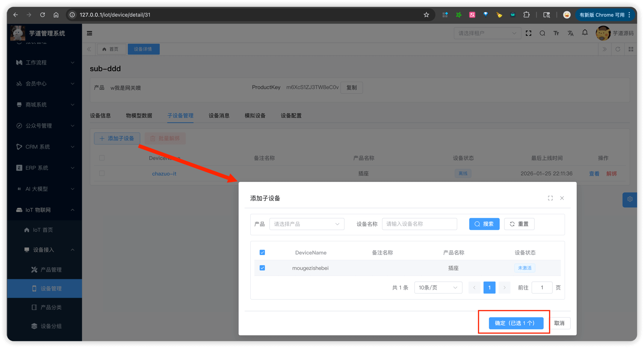The height and width of the screenshot is (348, 644).
Task: Switch to the 物模型数据 tab
Action: tap(139, 115)
